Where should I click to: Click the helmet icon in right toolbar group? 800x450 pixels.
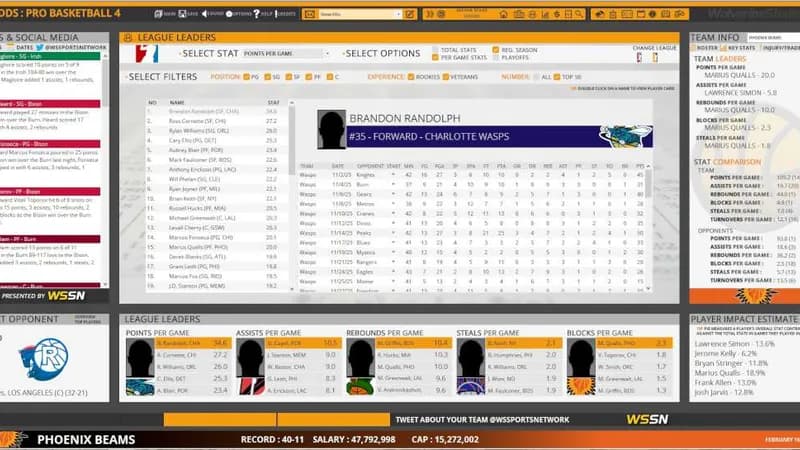[x=600, y=14]
